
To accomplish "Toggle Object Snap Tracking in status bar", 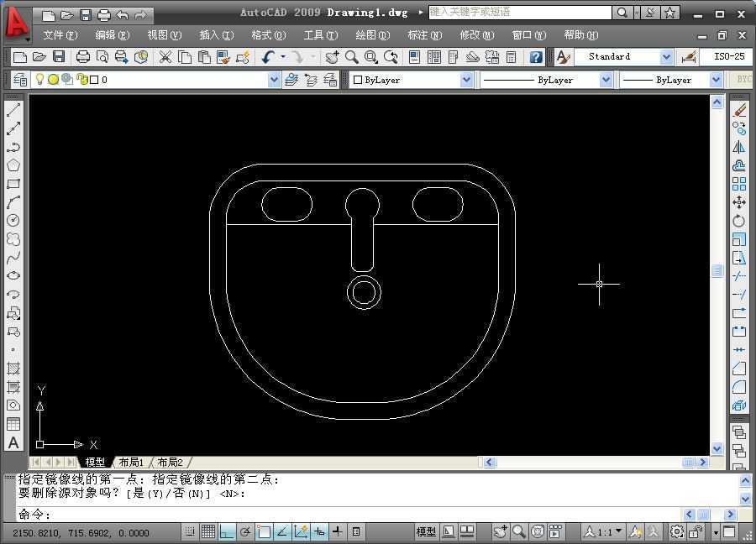I will click(282, 531).
